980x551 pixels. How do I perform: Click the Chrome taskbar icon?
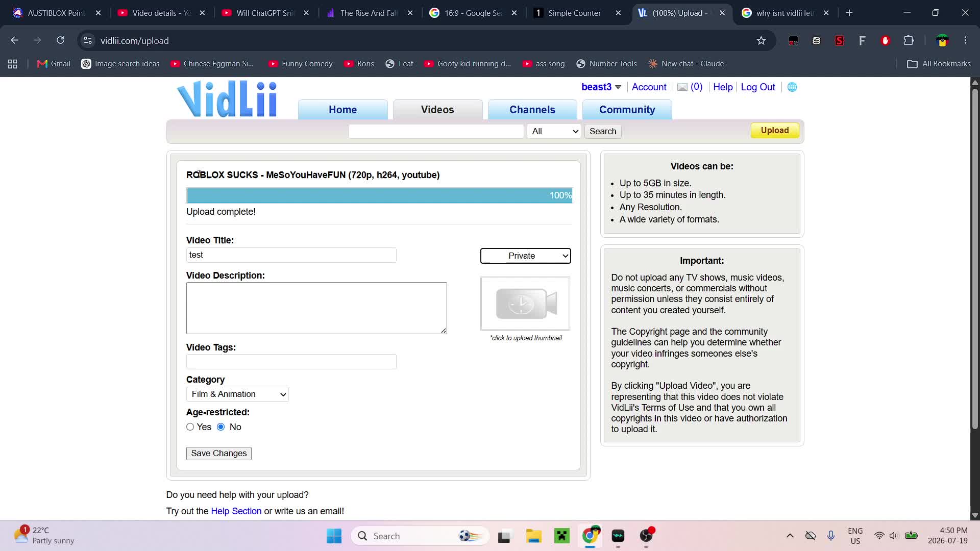coord(590,536)
